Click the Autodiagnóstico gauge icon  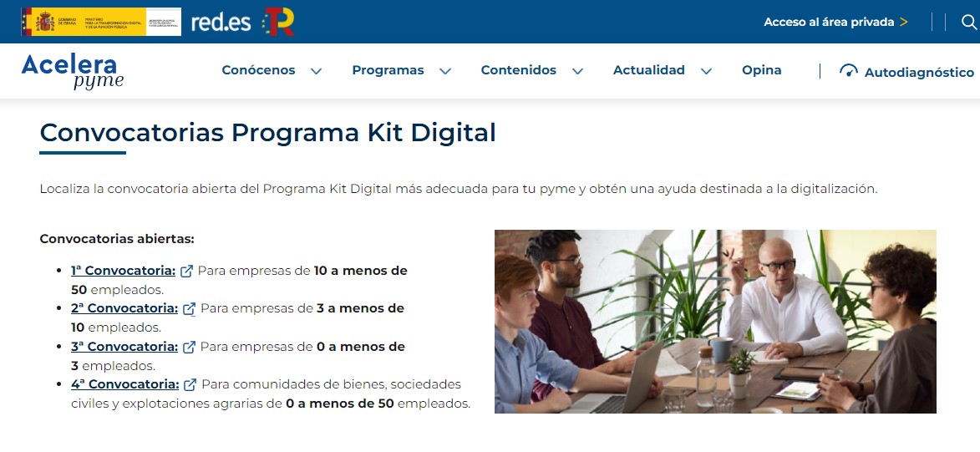pos(848,71)
